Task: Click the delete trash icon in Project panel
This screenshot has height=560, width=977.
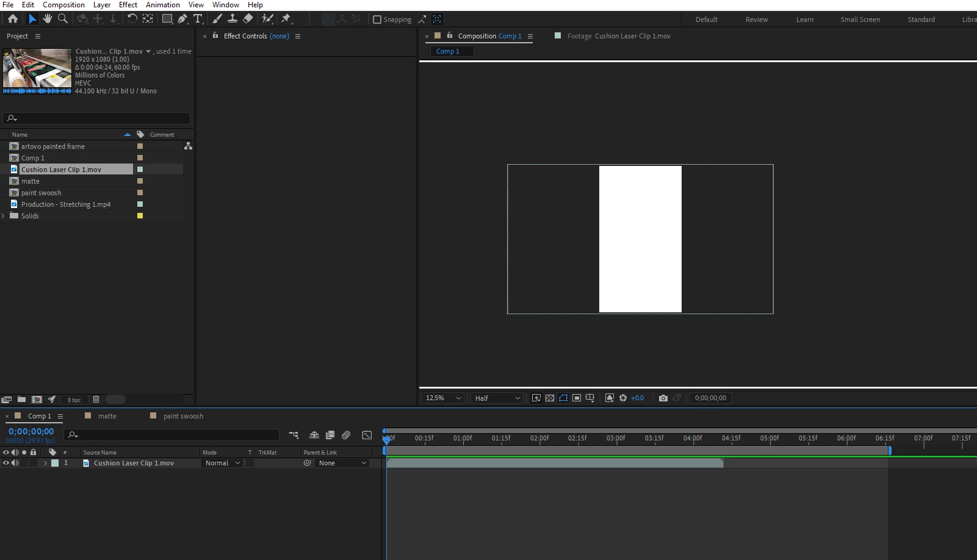Action: [96, 400]
